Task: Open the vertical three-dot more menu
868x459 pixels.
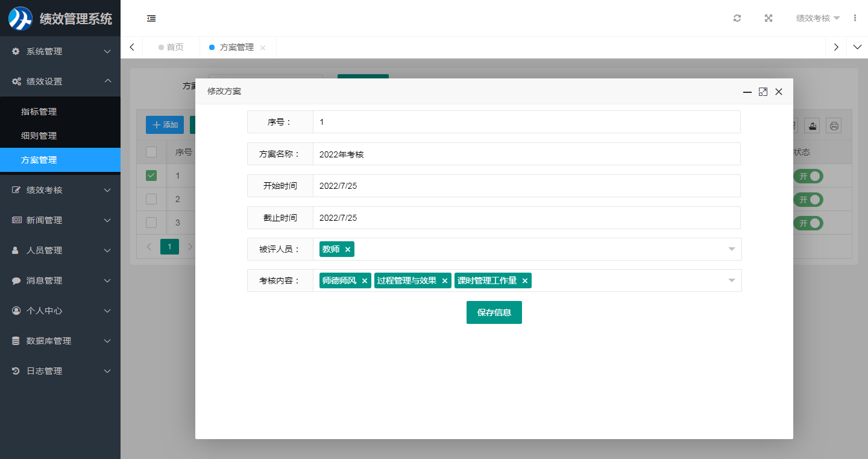Action: pyautogui.click(x=855, y=18)
